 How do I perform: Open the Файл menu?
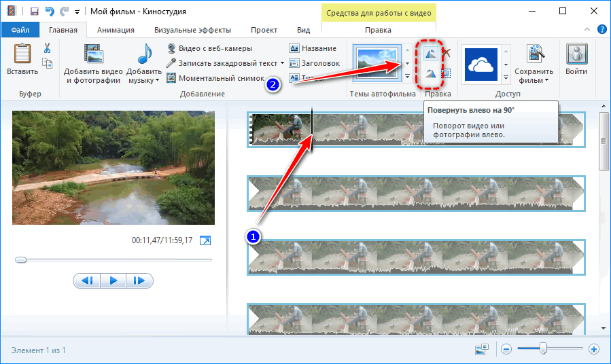(x=20, y=30)
